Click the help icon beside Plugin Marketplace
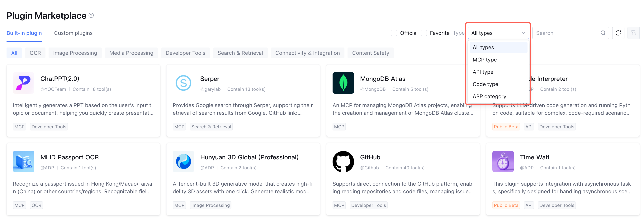644x218 pixels. (x=91, y=16)
